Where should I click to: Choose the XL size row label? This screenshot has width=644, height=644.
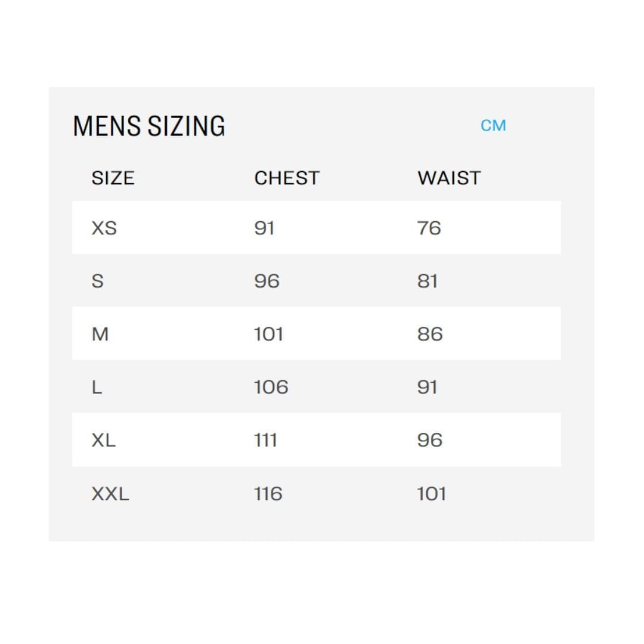coord(104,440)
